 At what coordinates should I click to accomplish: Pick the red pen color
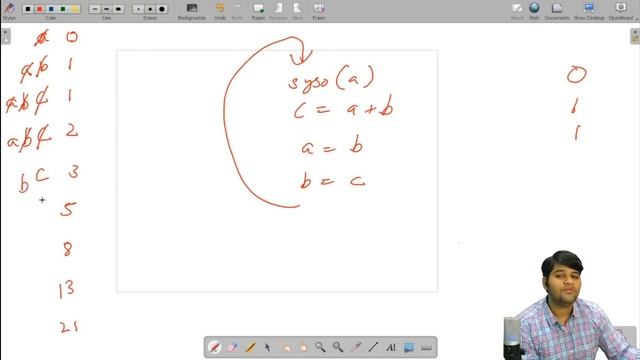coord(40,9)
